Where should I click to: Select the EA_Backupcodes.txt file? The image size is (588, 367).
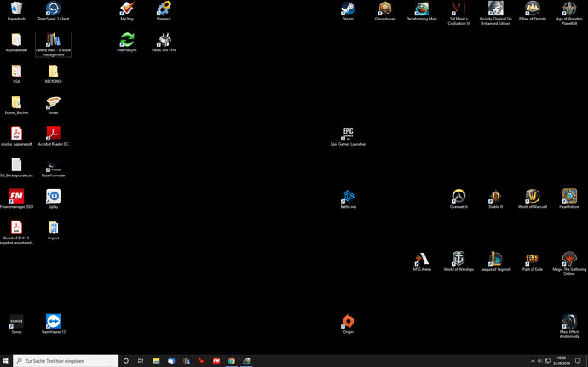[16, 167]
